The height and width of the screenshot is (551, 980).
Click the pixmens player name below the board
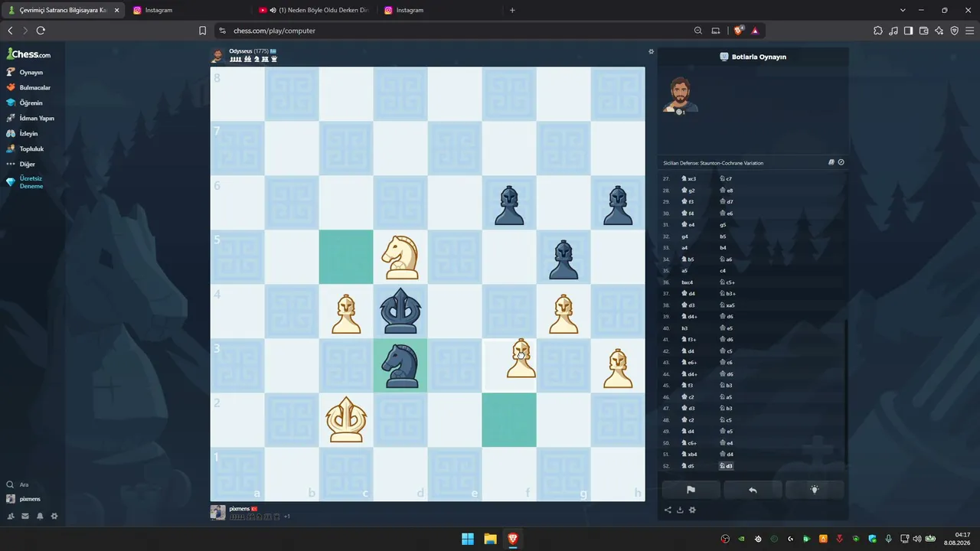tap(240, 509)
